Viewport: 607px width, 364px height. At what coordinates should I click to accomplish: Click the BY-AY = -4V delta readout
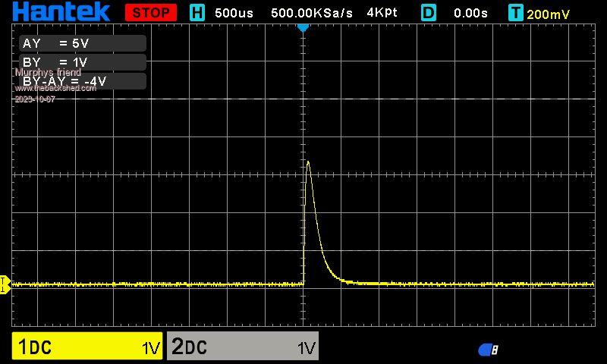pos(82,81)
